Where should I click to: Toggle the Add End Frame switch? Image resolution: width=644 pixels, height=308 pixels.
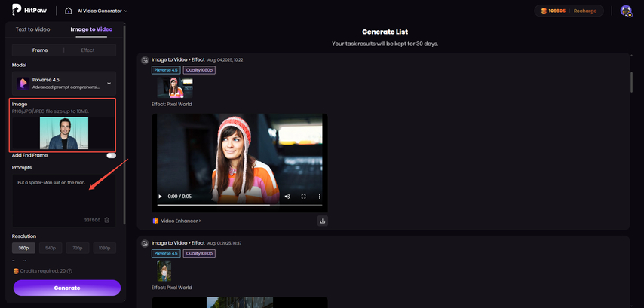coord(111,155)
